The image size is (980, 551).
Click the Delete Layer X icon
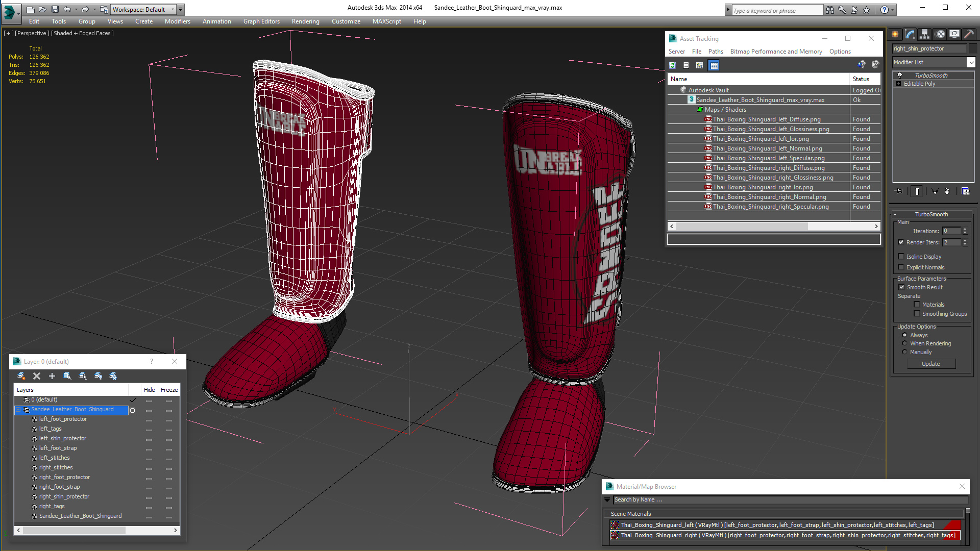(37, 376)
